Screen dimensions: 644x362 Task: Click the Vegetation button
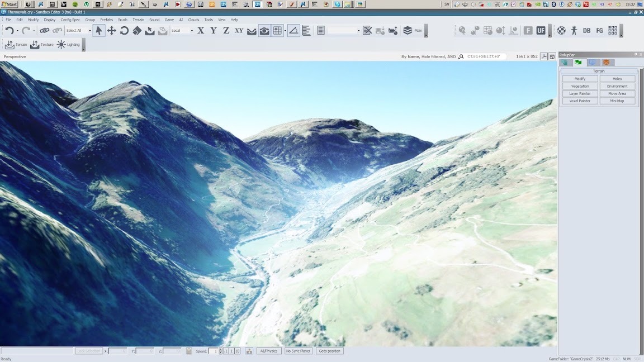coord(580,86)
